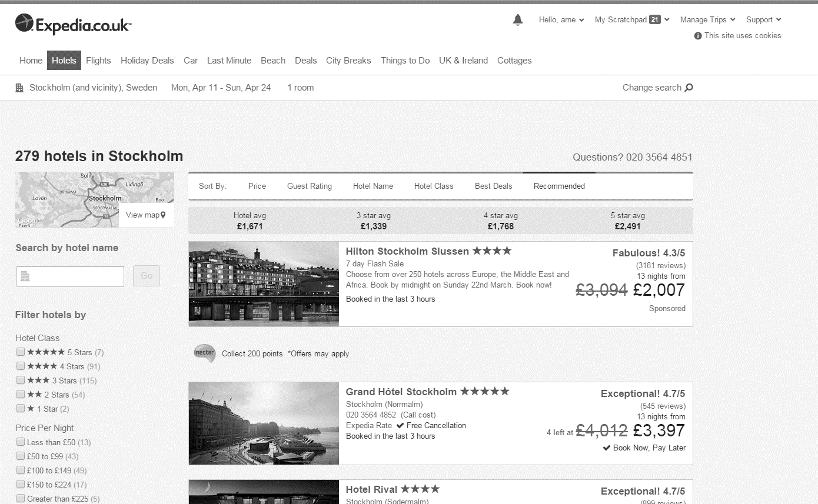Open the Last Minute navigation item
818x504 pixels.
pyautogui.click(x=229, y=61)
